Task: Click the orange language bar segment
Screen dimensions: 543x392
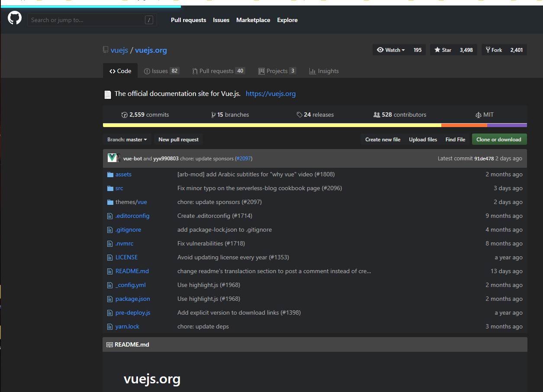Action: pyautogui.click(x=464, y=125)
